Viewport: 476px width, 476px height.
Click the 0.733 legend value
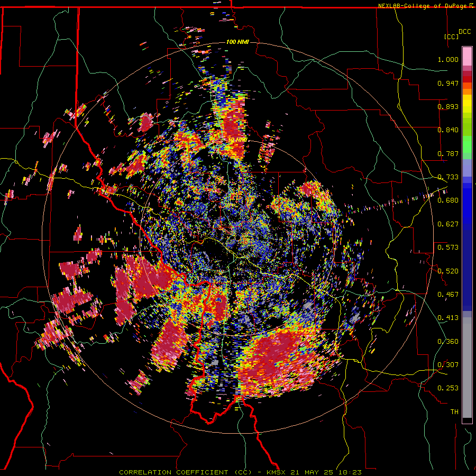(x=448, y=177)
